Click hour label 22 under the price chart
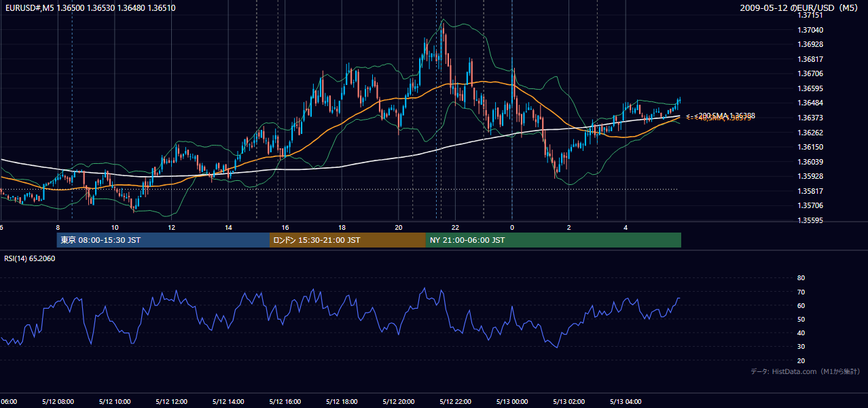 pos(456,228)
